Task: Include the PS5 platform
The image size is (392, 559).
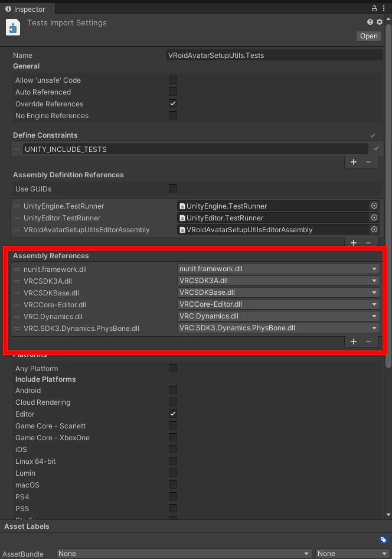Action: (x=173, y=508)
